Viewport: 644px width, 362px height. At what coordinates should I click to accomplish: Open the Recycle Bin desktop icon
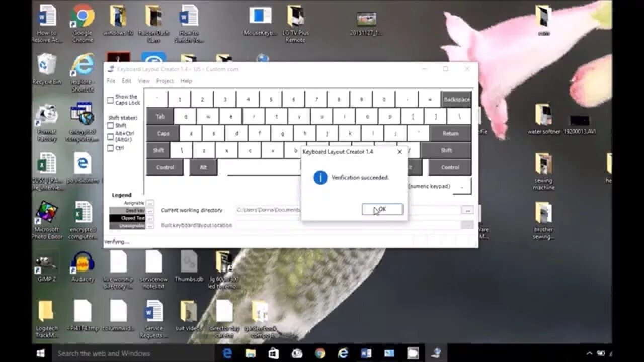pyautogui.click(x=47, y=69)
